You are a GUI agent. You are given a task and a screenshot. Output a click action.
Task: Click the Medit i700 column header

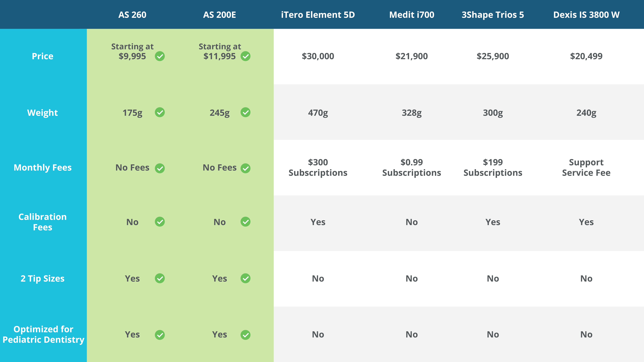[x=412, y=15]
